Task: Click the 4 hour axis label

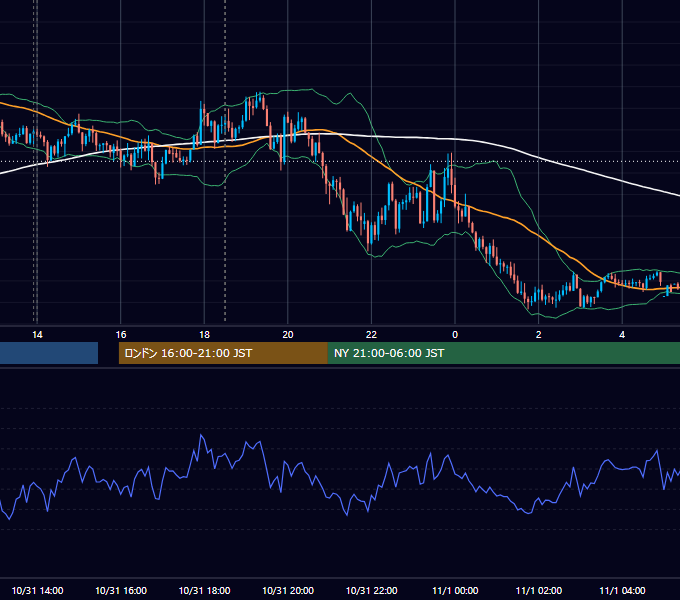Action: point(622,335)
